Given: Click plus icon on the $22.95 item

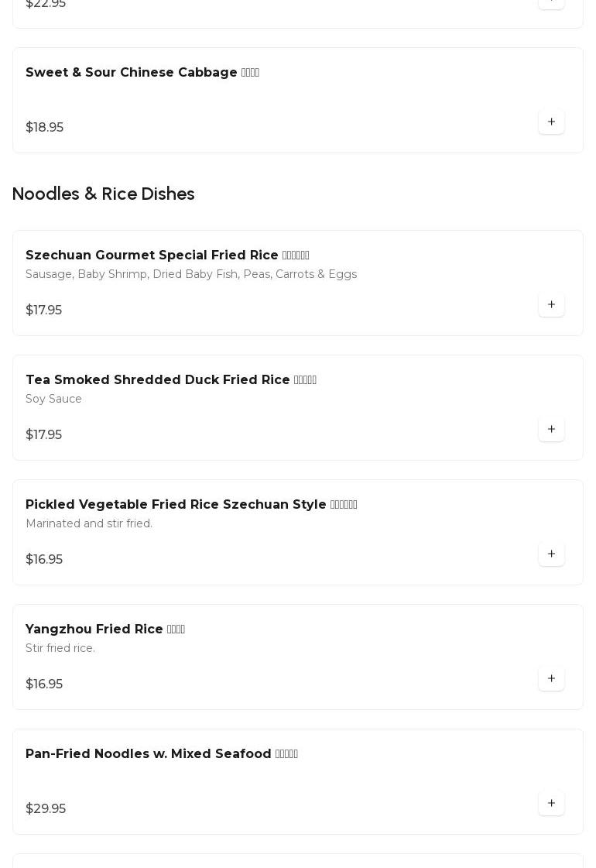Looking at the screenshot, I should pyautogui.click(x=551, y=3).
